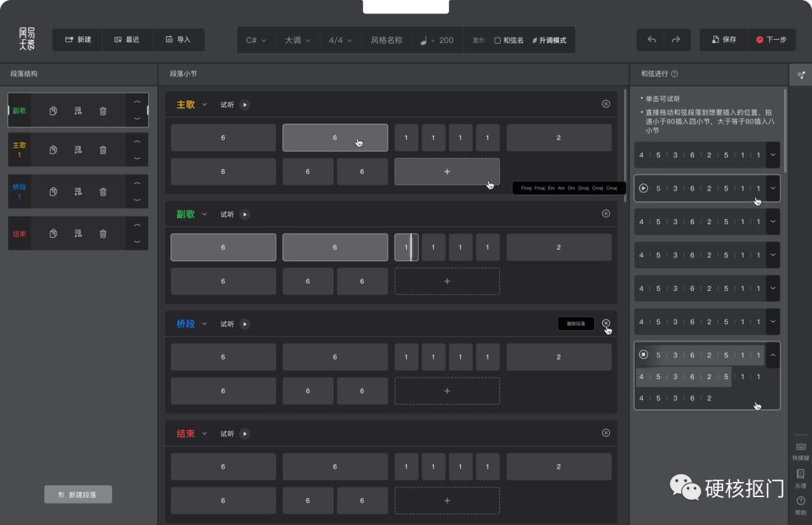The image size is (812, 525).
Task: Delete the 结束 section via trash icon
Action: pyautogui.click(x=103, y=234)
